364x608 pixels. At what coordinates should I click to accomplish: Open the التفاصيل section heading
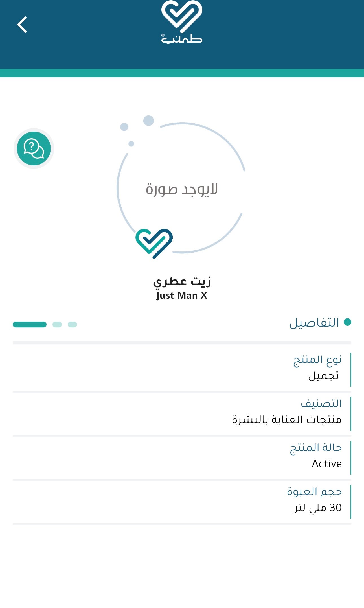coord(314,323)
